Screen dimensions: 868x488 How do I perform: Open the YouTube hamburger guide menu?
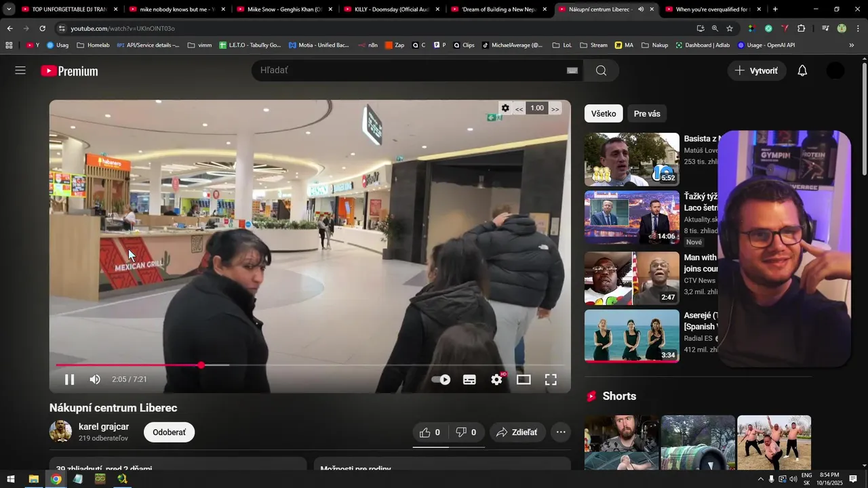coord(20,70)
